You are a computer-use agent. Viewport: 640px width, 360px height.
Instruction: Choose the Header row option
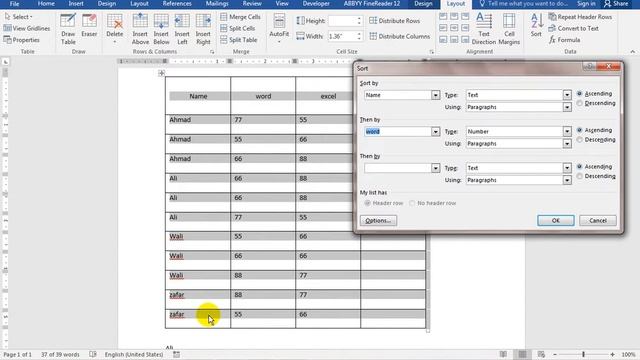(x=384, y=203)
